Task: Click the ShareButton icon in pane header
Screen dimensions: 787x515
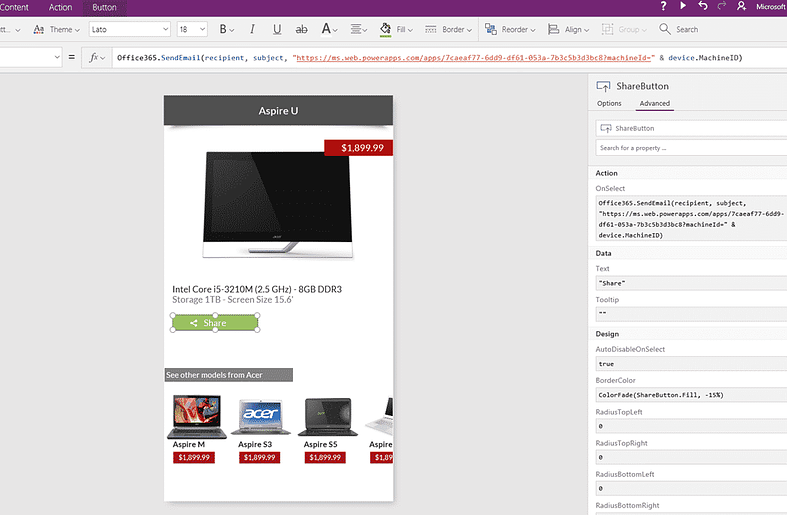Action: click(603, 86)
